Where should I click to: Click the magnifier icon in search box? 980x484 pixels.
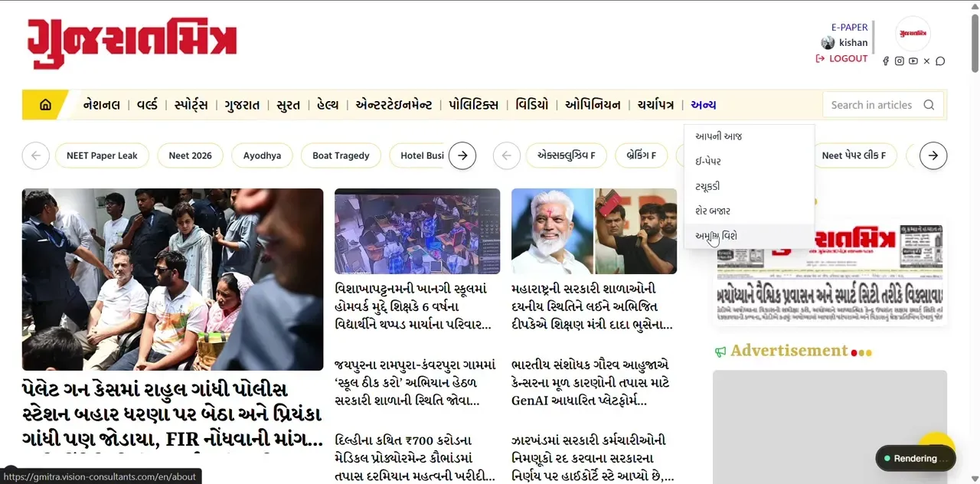point(929,105)
